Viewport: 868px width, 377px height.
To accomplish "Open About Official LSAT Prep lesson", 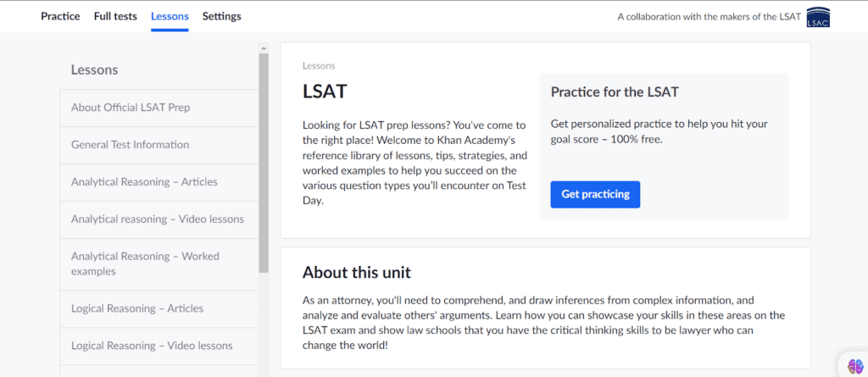I will pyautogui.click(x=159, y=108).
